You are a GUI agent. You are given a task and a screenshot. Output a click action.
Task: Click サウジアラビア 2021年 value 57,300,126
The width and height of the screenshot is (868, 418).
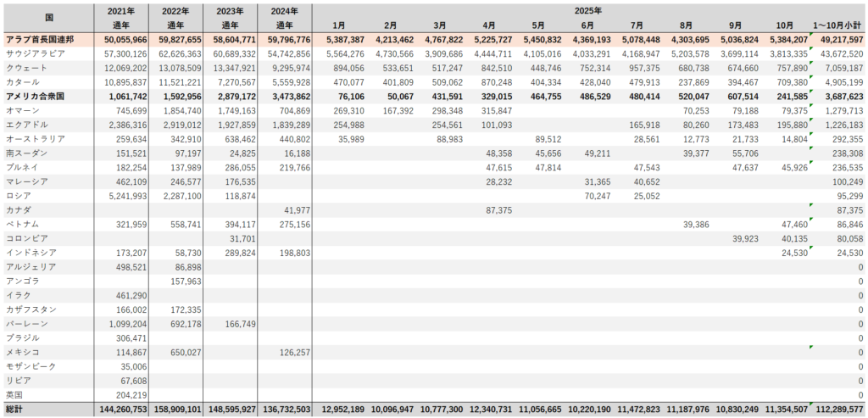pyautogui.click(x=124, y=53)
